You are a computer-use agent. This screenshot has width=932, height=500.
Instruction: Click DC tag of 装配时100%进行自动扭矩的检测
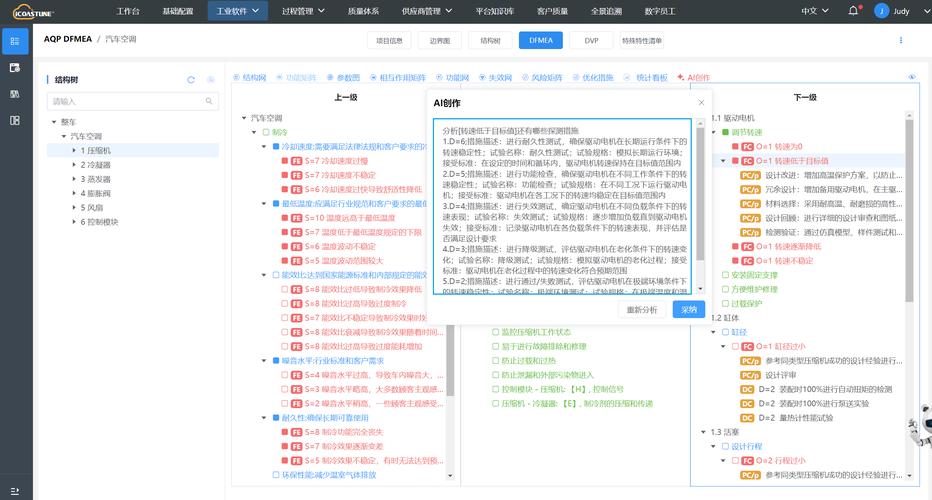coord(747,389)
